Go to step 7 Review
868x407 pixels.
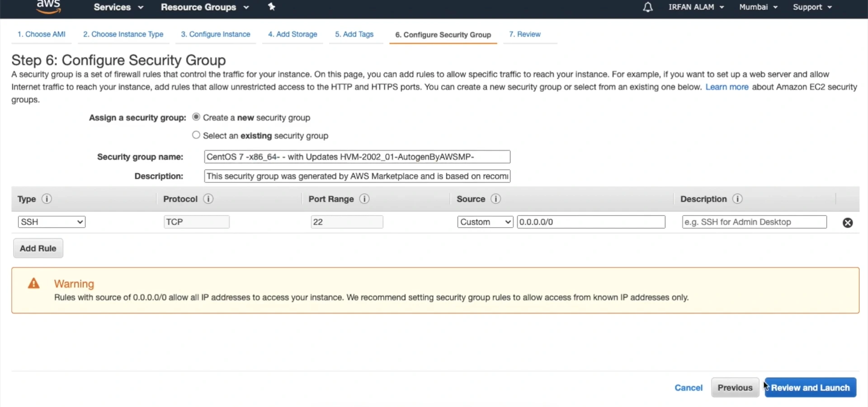pos(525,34)
